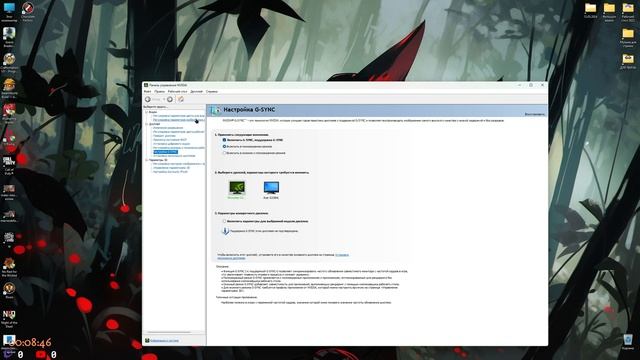This screenshot has width=640, height=360.
Task: Select the highlighted G-SYNC setup tree item
Action: click(166, 152)
